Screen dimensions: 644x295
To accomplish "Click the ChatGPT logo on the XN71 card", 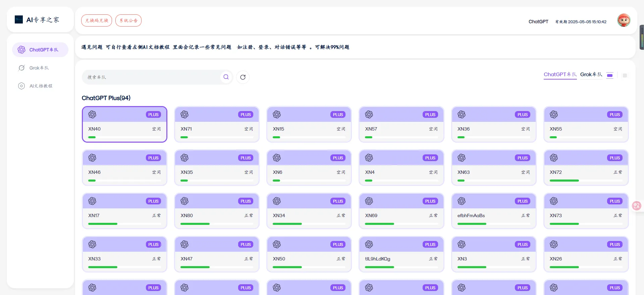I will [x=184, y=114].
